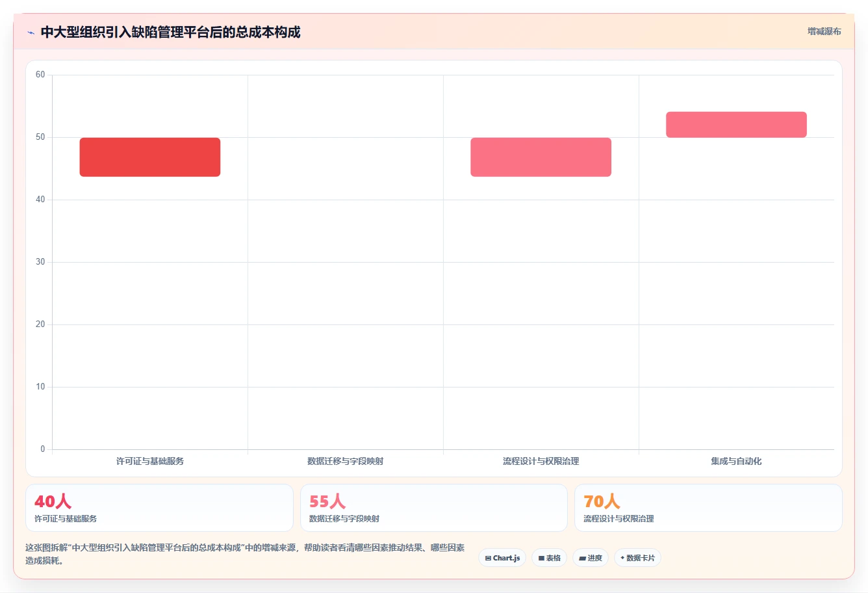The image size is (868, 593).
Task: Click the x-axis label 集成与自动化
Action: [736, 461]
